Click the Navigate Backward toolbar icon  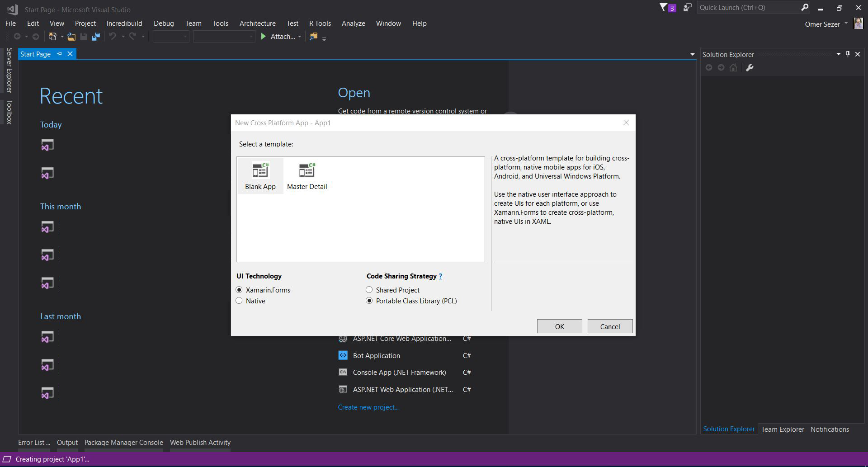pyautogui.click(x=17, y=37)
